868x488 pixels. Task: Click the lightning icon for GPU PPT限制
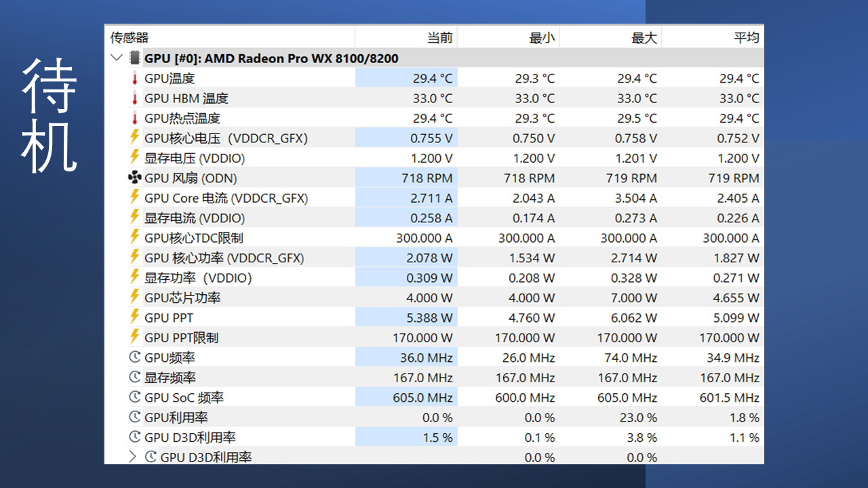click(x=134, y=337)
